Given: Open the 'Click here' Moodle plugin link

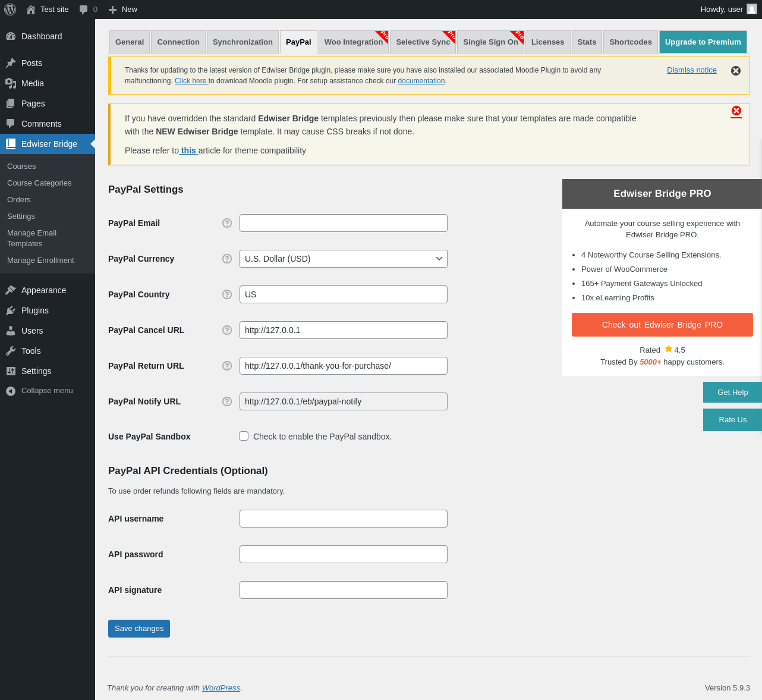Looking at the screenshot, I should coord(191,81).
